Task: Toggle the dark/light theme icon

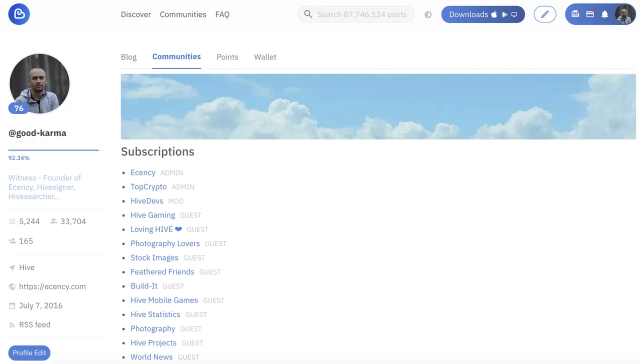Action: [428, 14]
